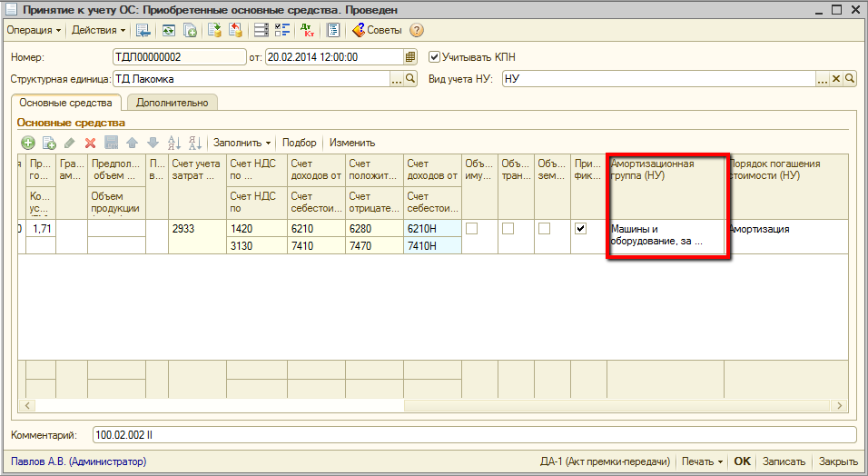The width and height of the screenshot is (868, 476).
Task: Switch to the Дополнительно tab
Action: (173, 103)
